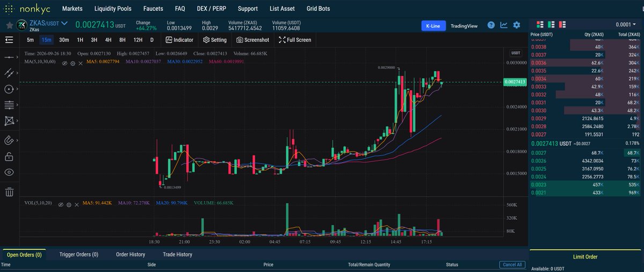The height and width of the screenshot is (272, 644).
Task: Click the Indicator button
Action: [179, 40]
